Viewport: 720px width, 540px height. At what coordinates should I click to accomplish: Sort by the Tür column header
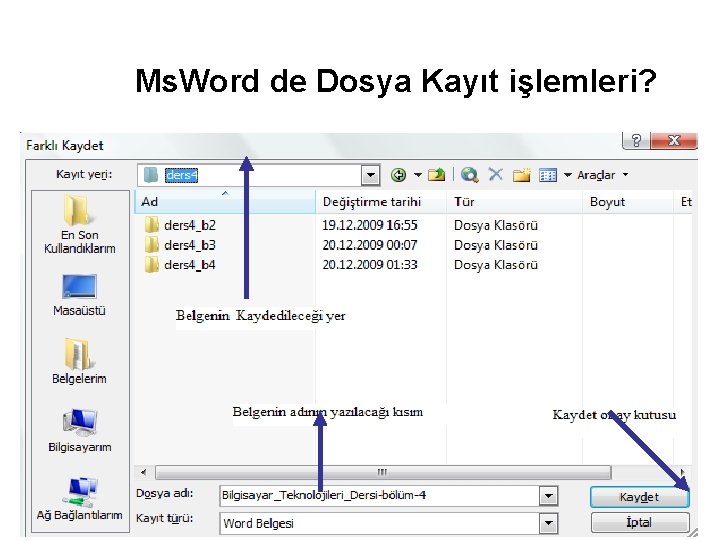pyautogui.click(x=514, y=202)
